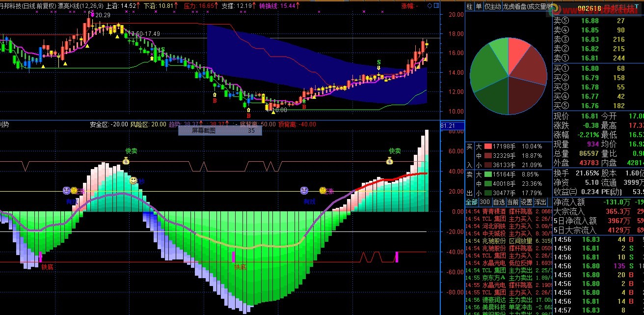Click the 涨幅 label at chart top
The width and height of the screenshot is (644, 315).
pos(409,6)
